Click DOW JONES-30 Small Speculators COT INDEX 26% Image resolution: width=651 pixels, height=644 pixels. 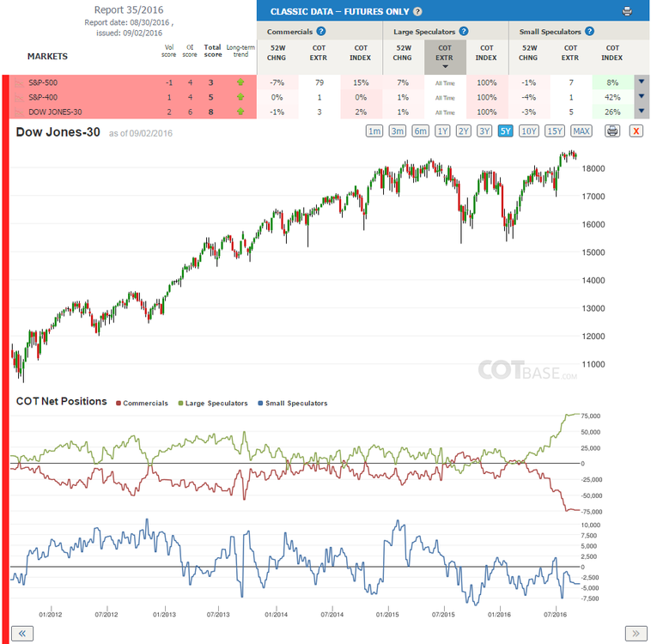click(x=613, y=112)
